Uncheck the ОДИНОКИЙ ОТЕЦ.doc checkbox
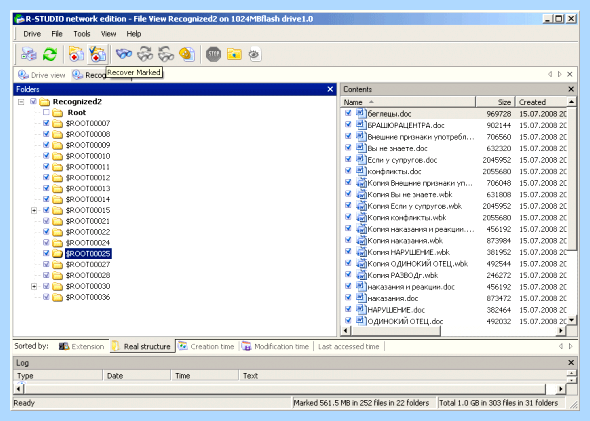590x421 pixels. [348, 321]
